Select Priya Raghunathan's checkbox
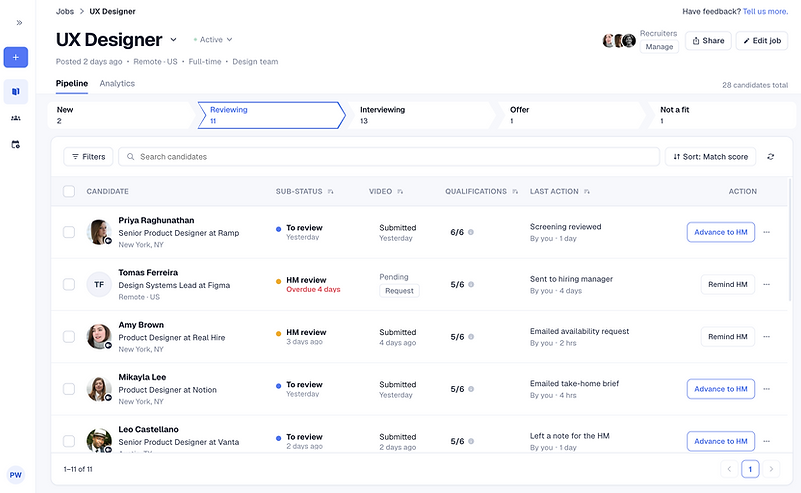This screenshot has height=493, width=801. [69, 232]
